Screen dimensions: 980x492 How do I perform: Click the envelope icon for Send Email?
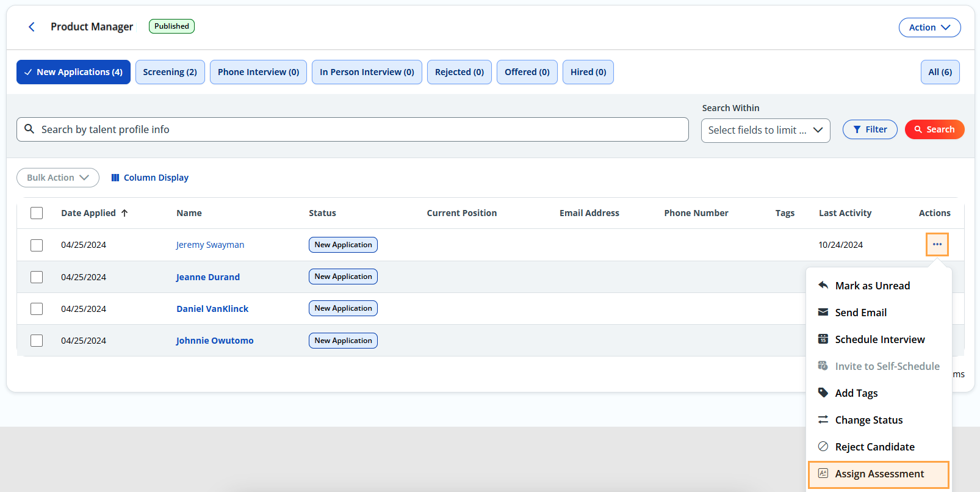(x=823, y=313)
